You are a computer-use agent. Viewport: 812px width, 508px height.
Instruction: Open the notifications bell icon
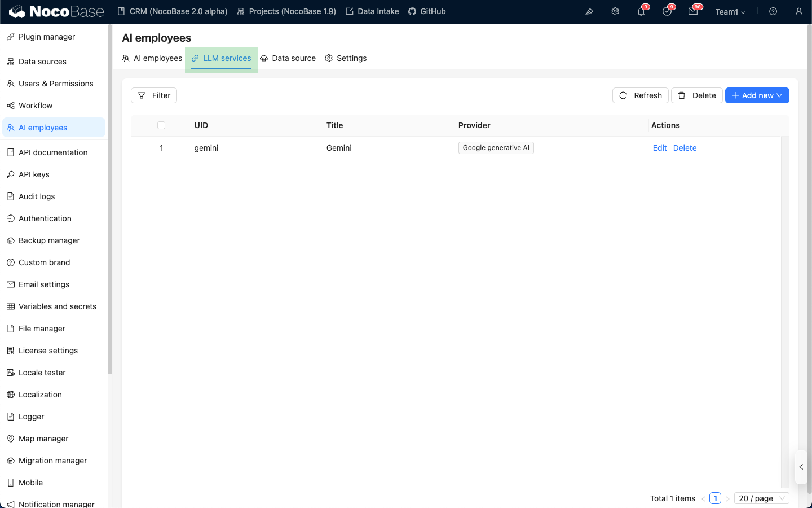(641, 12)
